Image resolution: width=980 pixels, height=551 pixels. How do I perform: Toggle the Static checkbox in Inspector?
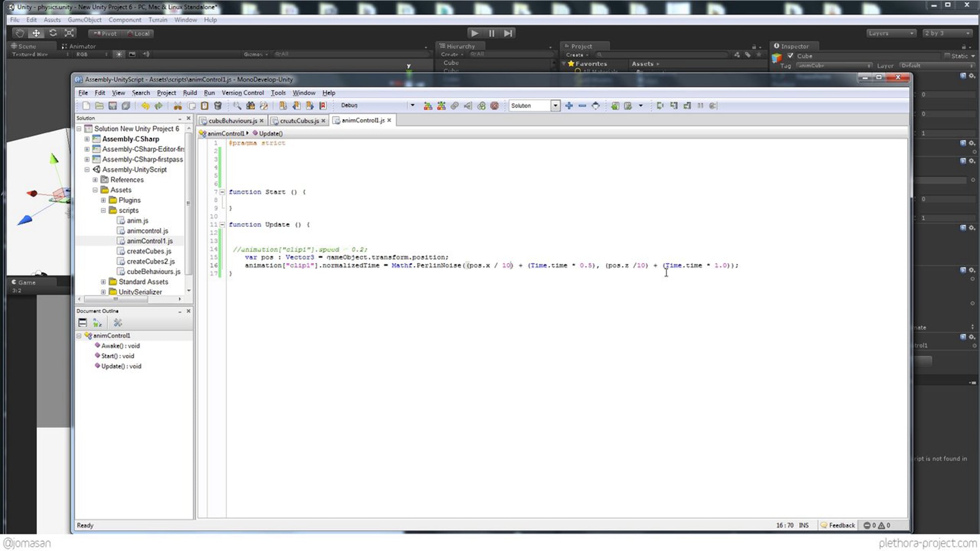click(x=947, y=56)
